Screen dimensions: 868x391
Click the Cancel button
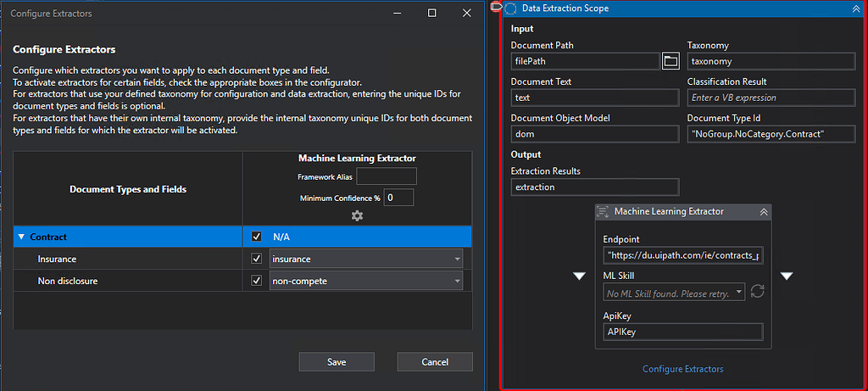click(x=435, y=362)
